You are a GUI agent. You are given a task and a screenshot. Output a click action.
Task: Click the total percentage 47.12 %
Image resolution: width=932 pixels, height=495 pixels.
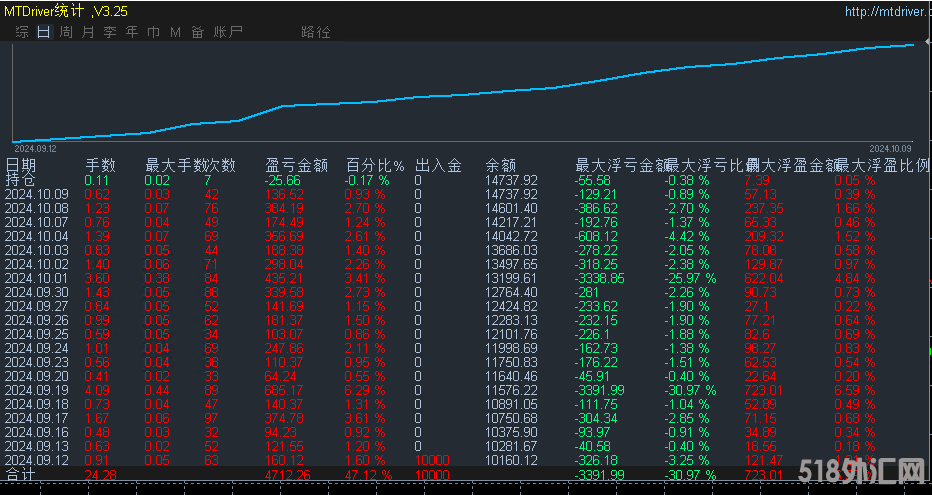click(368, 475)
